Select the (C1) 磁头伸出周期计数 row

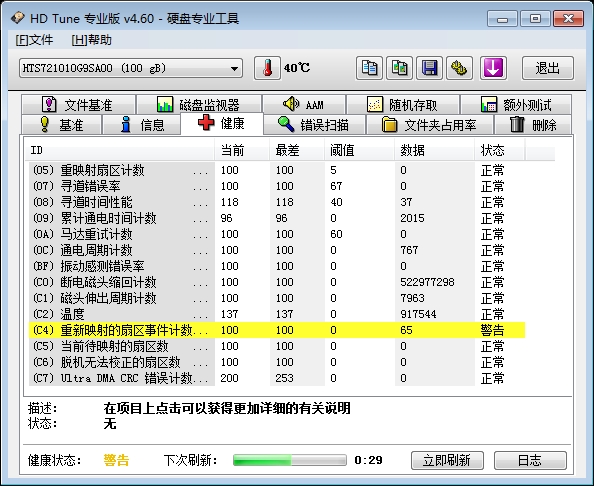(277, 298)
